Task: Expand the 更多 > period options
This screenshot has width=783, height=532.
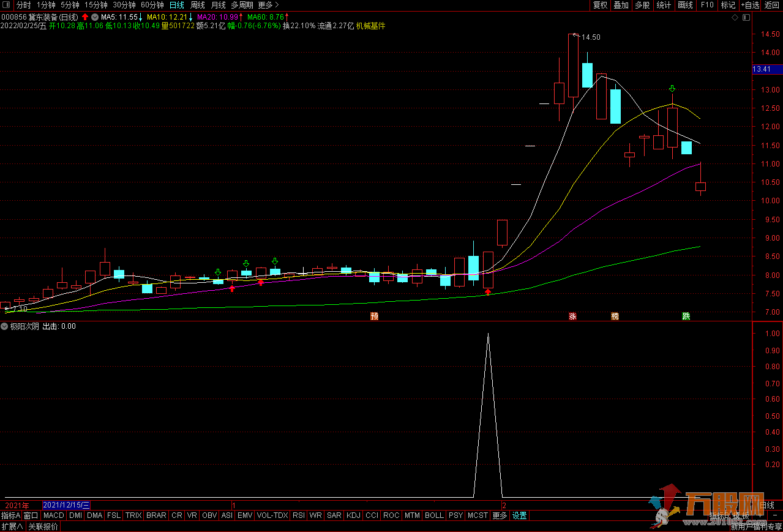Action: tap(269, 5)
